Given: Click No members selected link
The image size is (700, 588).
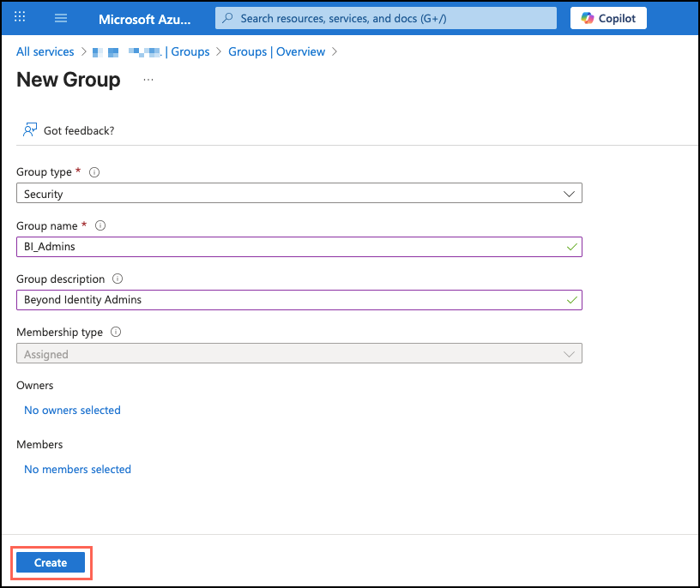Looking at the screenshot, I should (77, 469).
